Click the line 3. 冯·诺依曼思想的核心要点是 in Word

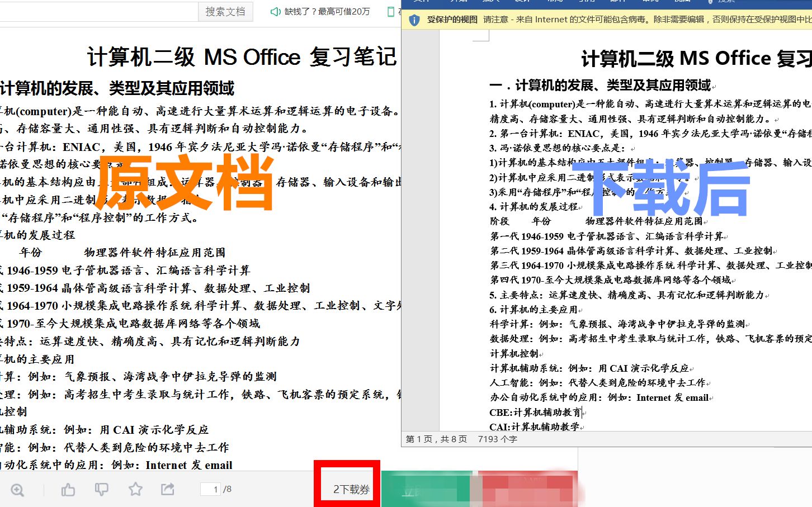point(559,148)
